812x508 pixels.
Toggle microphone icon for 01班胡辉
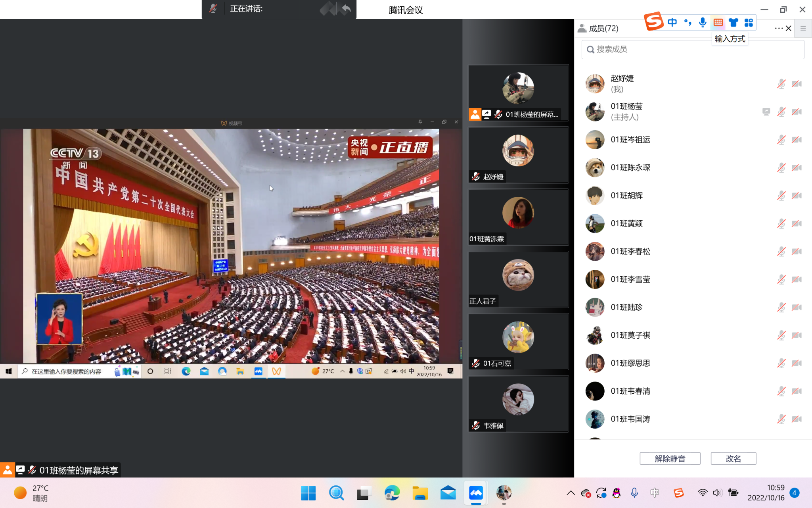781,196
